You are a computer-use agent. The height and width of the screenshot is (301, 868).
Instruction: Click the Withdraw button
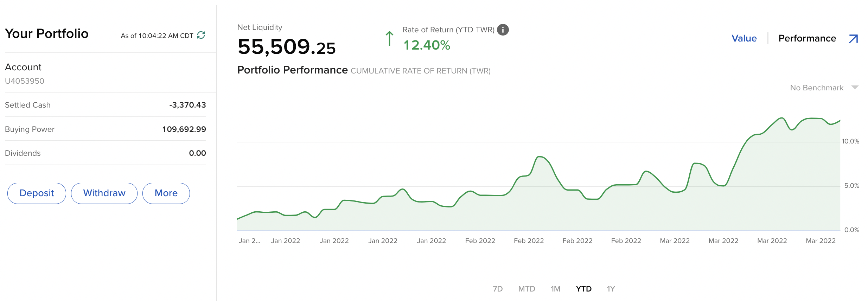click(x=104, y=193)
